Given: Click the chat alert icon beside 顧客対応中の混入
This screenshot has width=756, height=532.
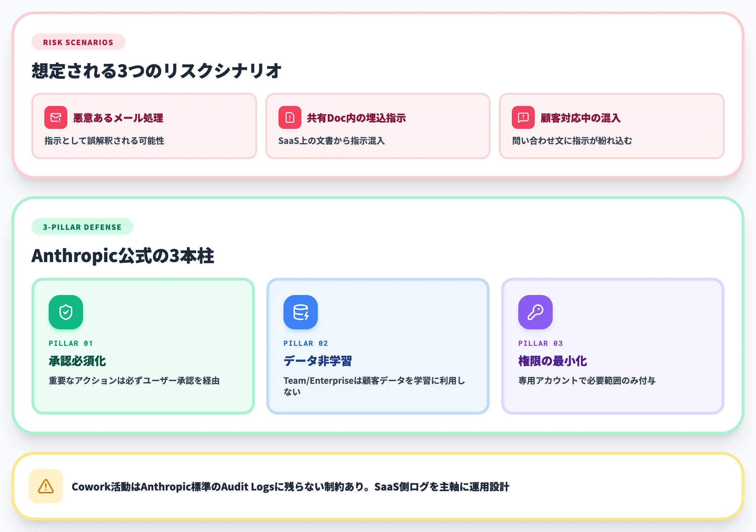Looking at the screenshot, I should click(523, 117).
